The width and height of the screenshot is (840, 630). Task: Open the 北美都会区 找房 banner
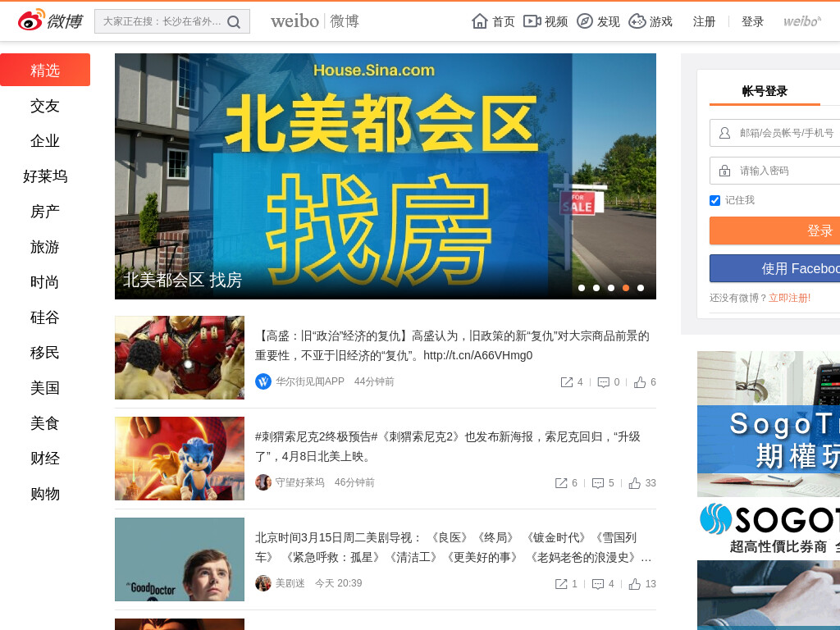click(x=386, y=176)
